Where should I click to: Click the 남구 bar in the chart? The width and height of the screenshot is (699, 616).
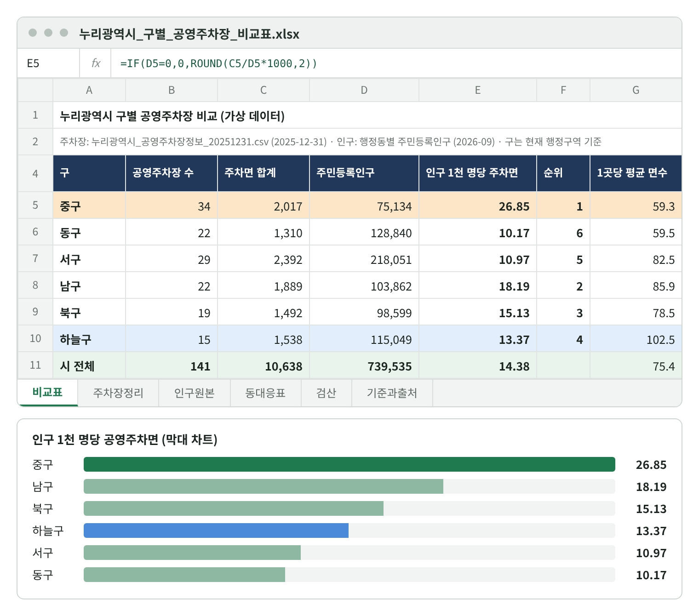point(264,486)
